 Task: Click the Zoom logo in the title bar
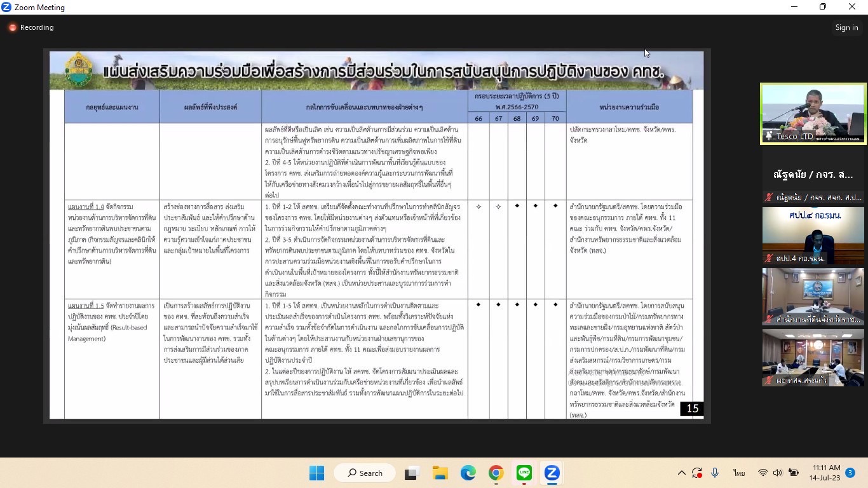coord(7,7)
